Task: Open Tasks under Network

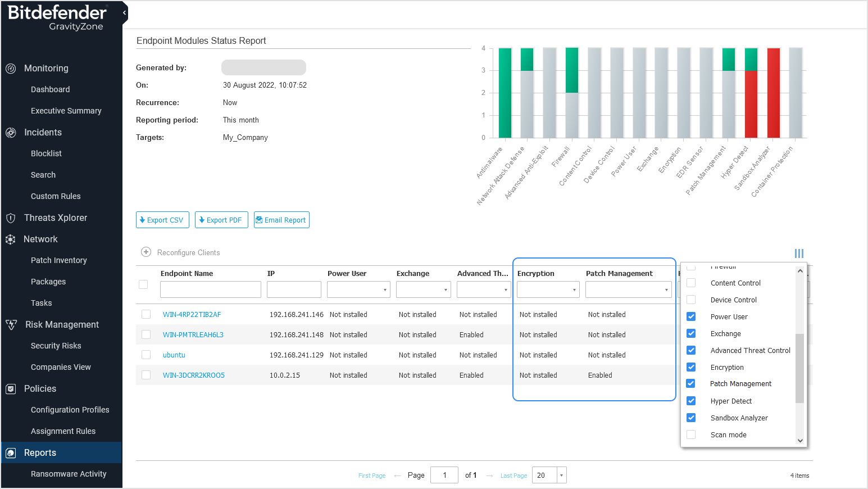Action: point(41,303)
